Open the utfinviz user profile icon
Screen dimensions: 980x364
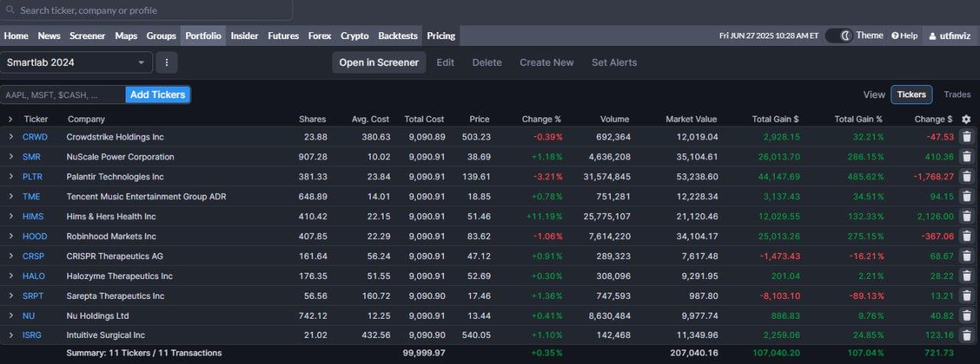[933, 36]
